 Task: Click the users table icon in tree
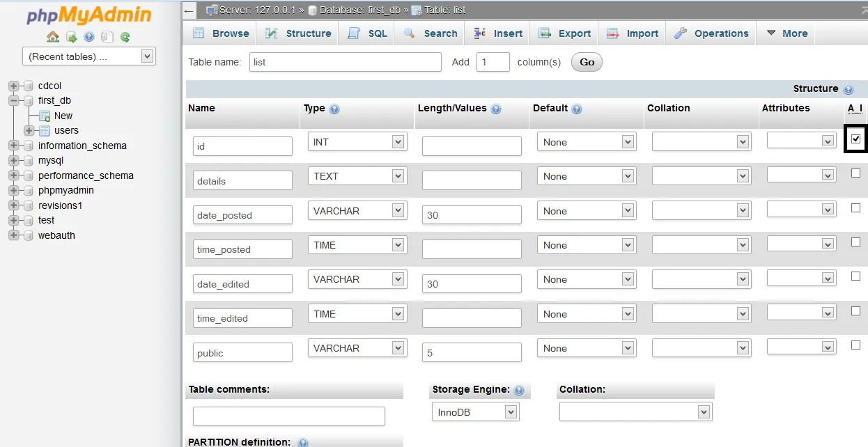point(45,130)
